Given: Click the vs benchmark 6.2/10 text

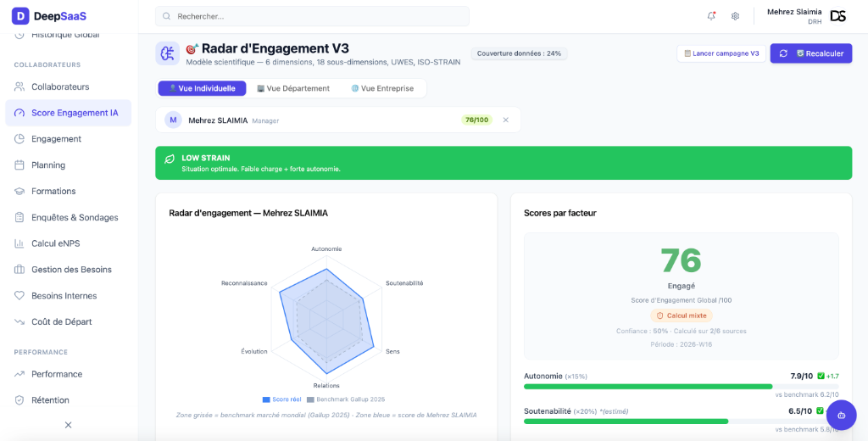Looking at the screenshot, I should click(807, 395).
